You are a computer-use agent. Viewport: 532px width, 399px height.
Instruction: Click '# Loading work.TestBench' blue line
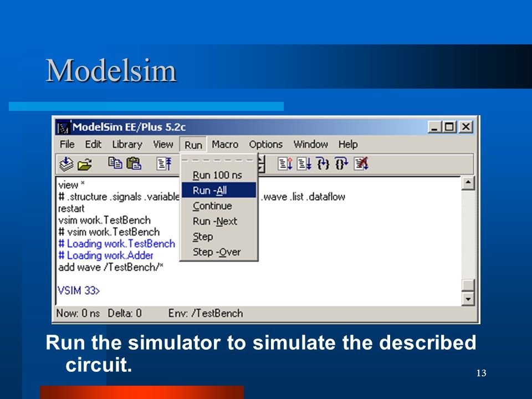pos(116,244)
